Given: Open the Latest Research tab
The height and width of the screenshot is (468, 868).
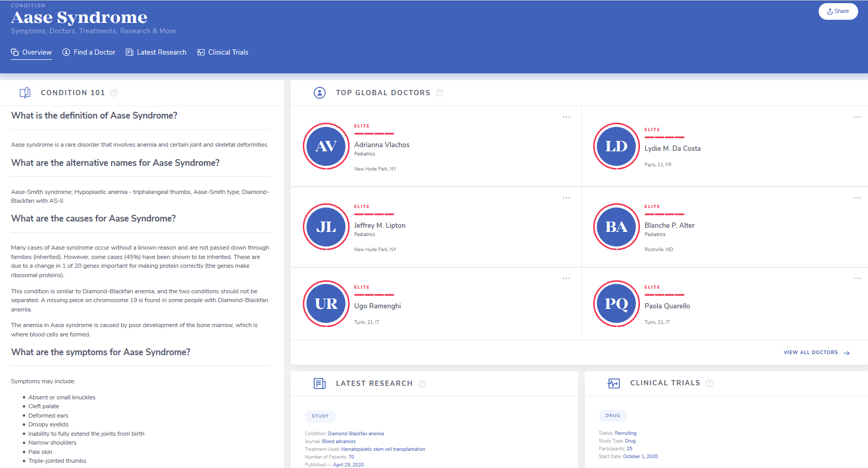Looking at the screenshot, I should 156,53.
